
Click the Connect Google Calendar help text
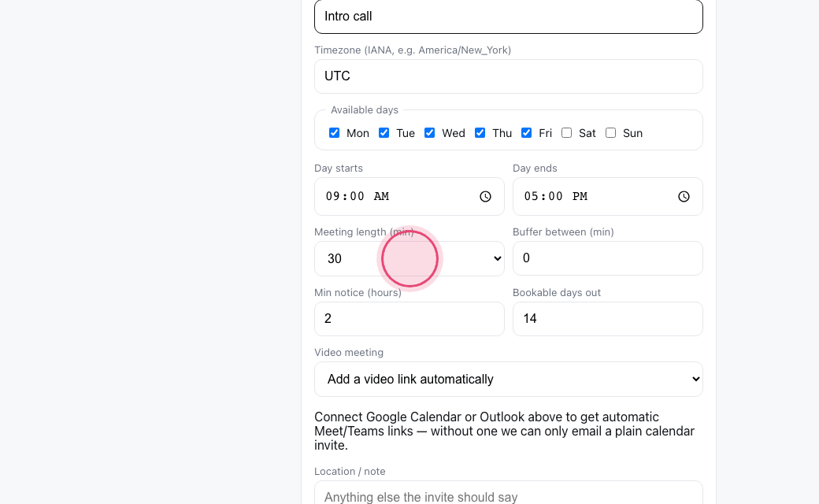(504, 431)
